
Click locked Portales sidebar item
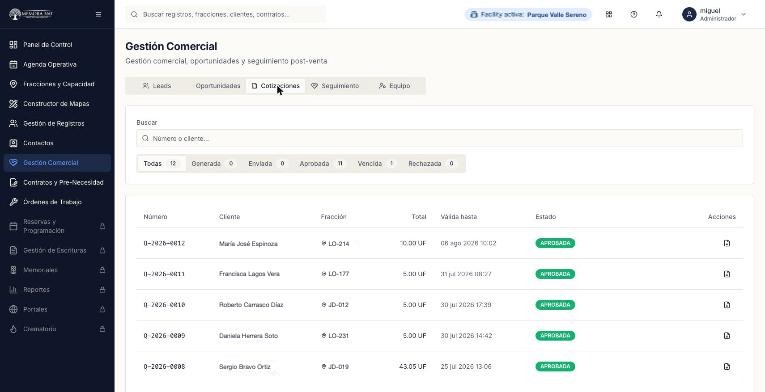(57, 309)
